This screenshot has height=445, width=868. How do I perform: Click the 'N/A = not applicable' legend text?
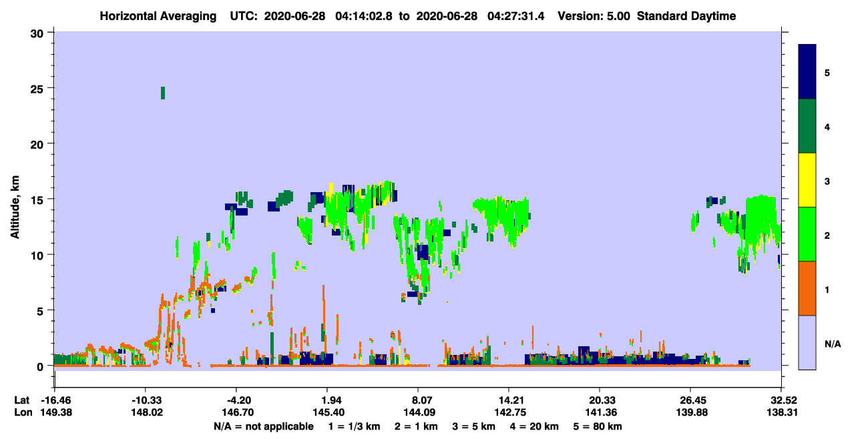coord(263,426)
